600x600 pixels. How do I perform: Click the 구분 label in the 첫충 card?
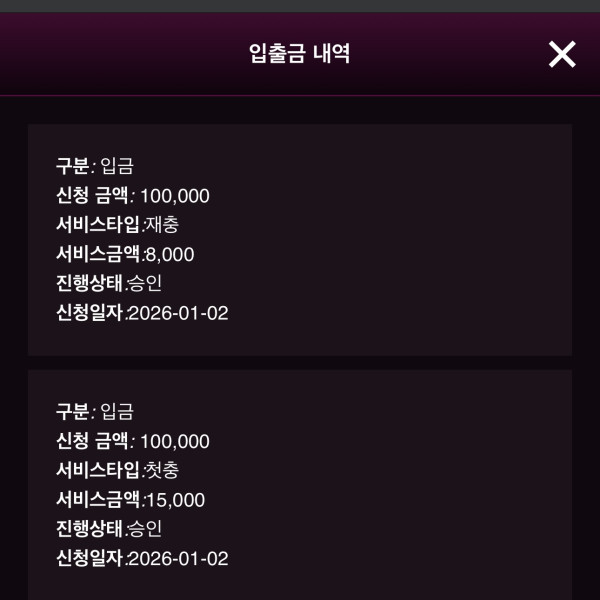(72, 412)
